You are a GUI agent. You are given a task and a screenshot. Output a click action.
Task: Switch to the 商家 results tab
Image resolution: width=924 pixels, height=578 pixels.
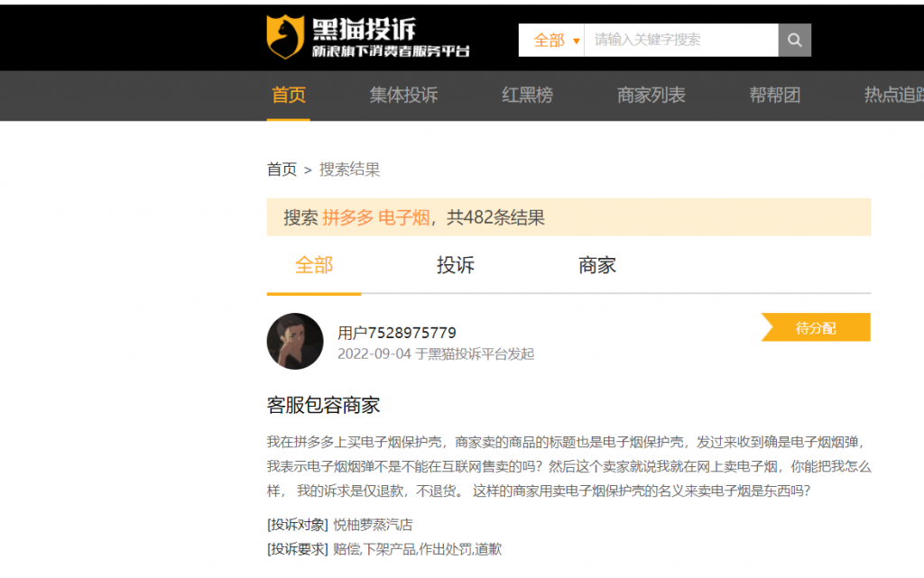(x=597, y=265)
